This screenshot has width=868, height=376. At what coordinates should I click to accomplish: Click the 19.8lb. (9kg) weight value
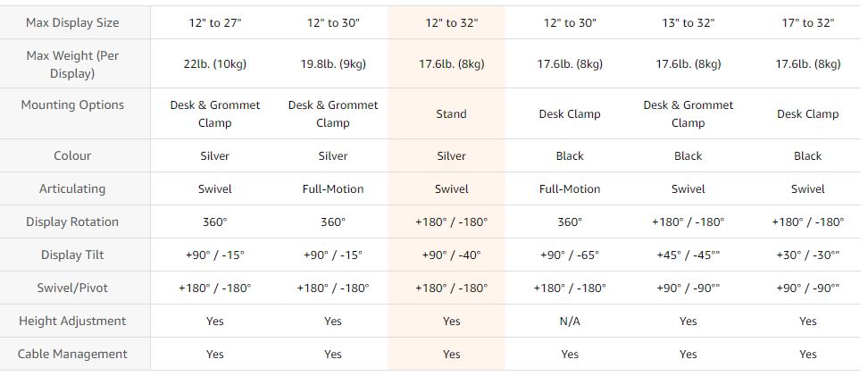click(x=332, y=63)
